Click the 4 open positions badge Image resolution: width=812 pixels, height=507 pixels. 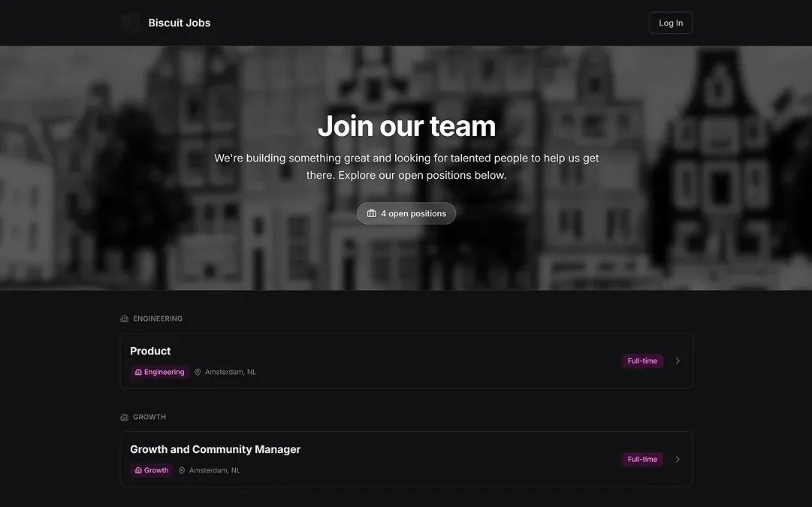click(406, 213)
